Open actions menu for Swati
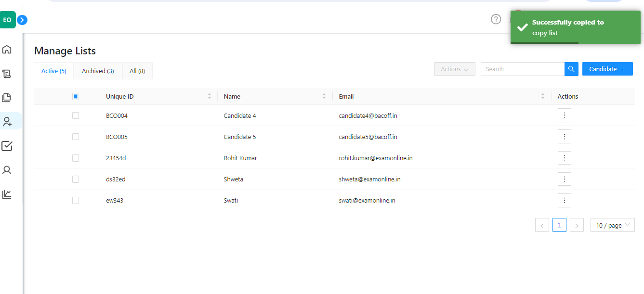Screen dimensions: 644x294 pyautogui.click(x=565, y=200)
